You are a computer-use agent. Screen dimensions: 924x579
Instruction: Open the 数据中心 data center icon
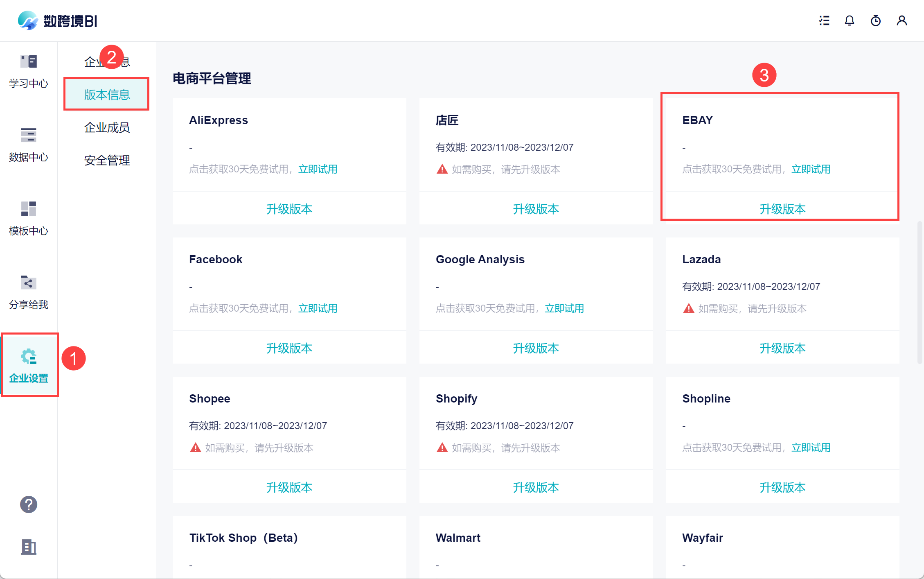pos(29,135)
